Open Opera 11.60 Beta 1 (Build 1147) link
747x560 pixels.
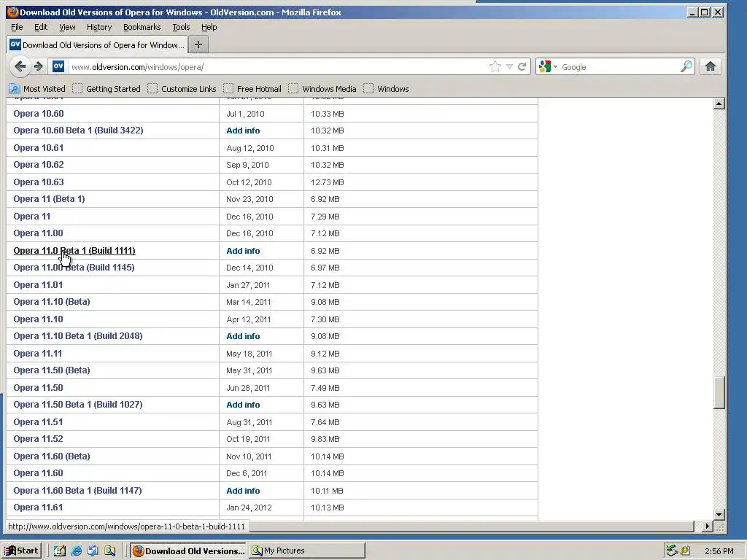pos(77,491)
